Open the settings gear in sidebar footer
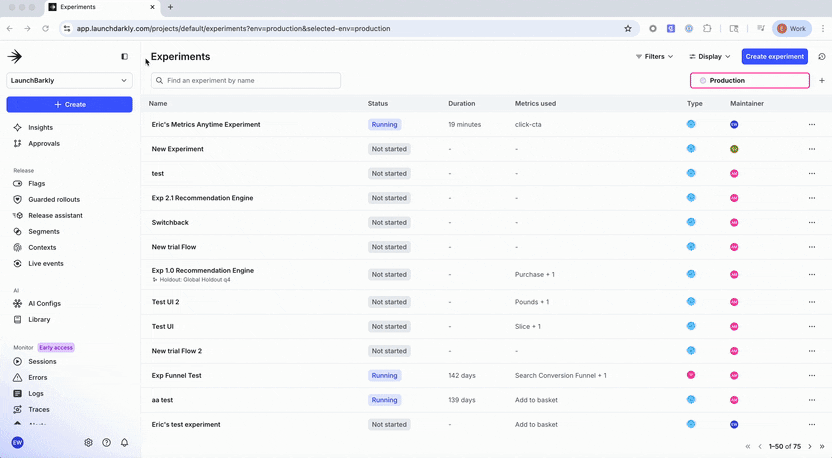The height and width of the screenshot is (458, 832). click(x=88, y=442)
